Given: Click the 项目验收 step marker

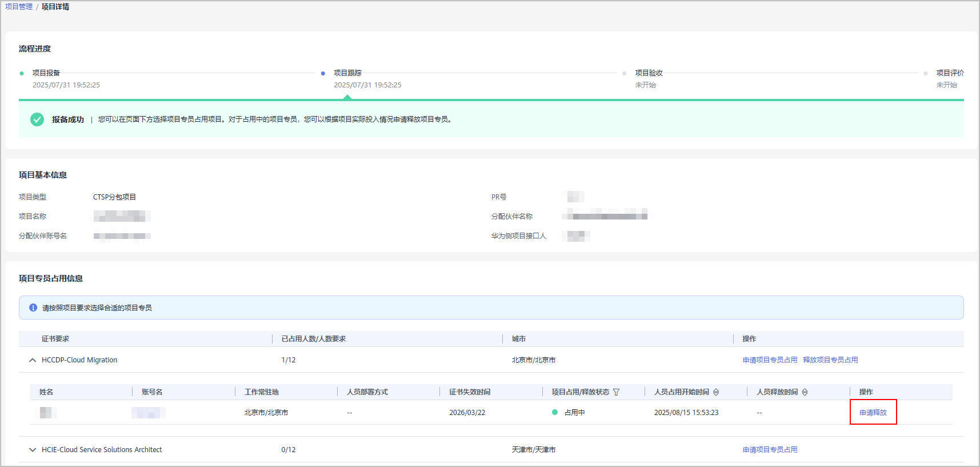Looking at the screenshot, I should (x=624, y=73).
